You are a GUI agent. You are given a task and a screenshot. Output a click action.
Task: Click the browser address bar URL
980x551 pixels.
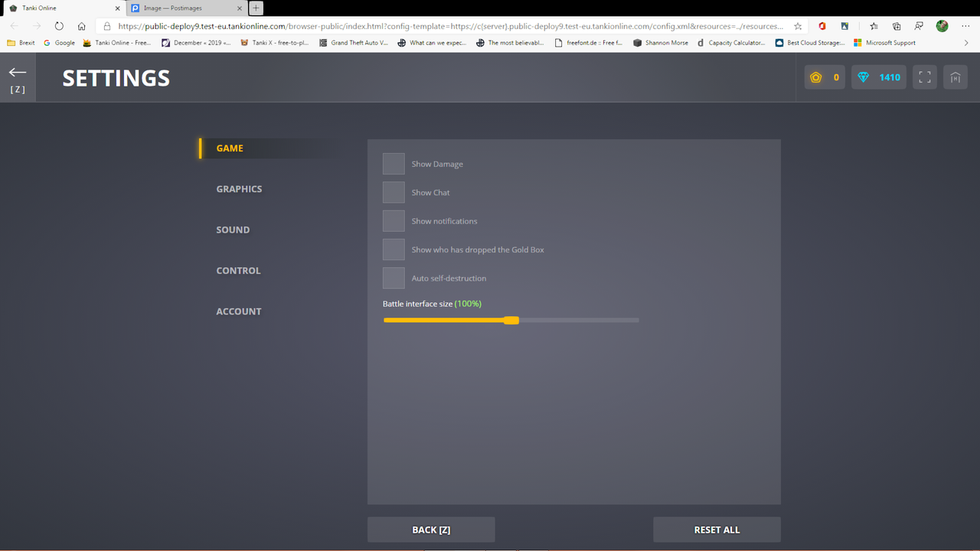point(450,26)
